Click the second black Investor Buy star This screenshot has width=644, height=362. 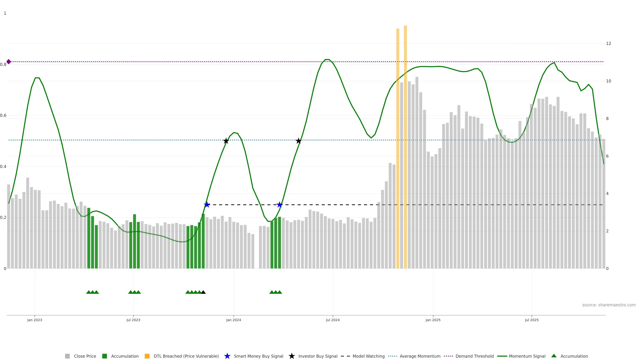pos(299,141)
